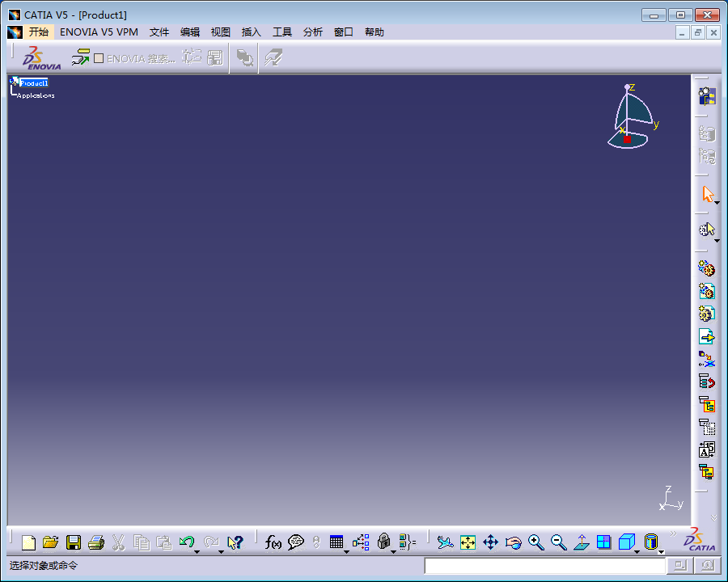This screenshot has height=582, width=728.
Task: Click the Zoom Out magnifier icon
Action: [x=559, y=542]
